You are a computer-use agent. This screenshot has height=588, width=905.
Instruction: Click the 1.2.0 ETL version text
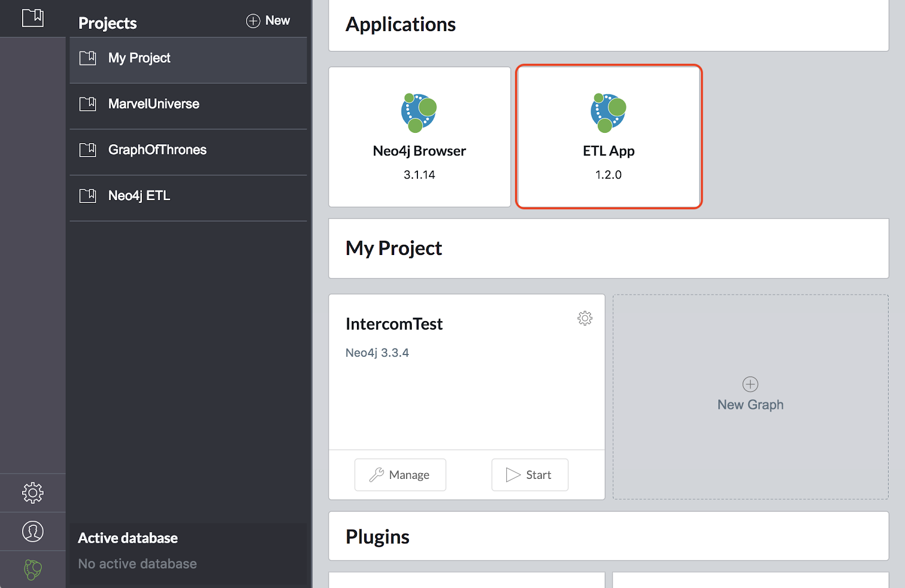click(609, 175)
